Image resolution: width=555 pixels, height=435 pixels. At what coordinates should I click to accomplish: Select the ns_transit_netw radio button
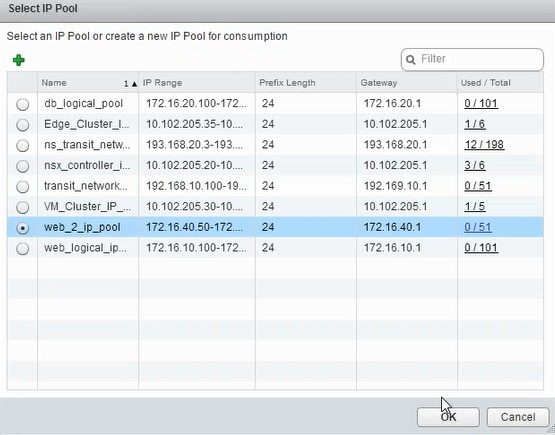(23, 145)
